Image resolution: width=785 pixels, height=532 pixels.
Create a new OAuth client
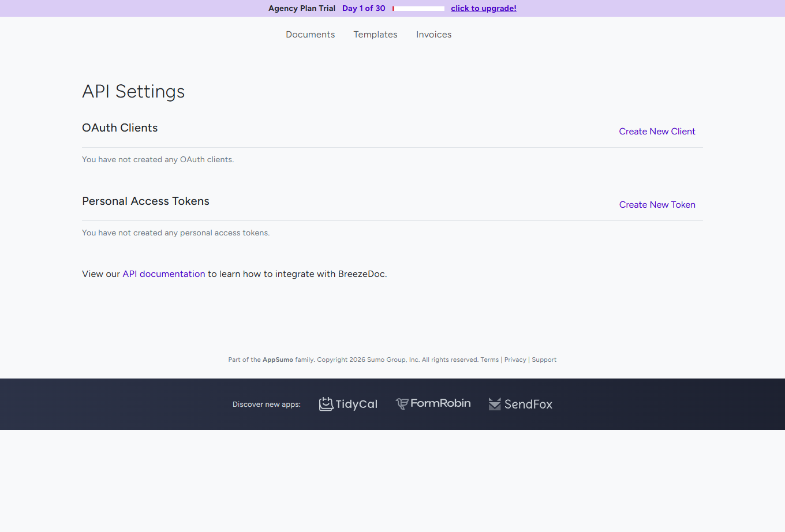(x=657, y=131)
